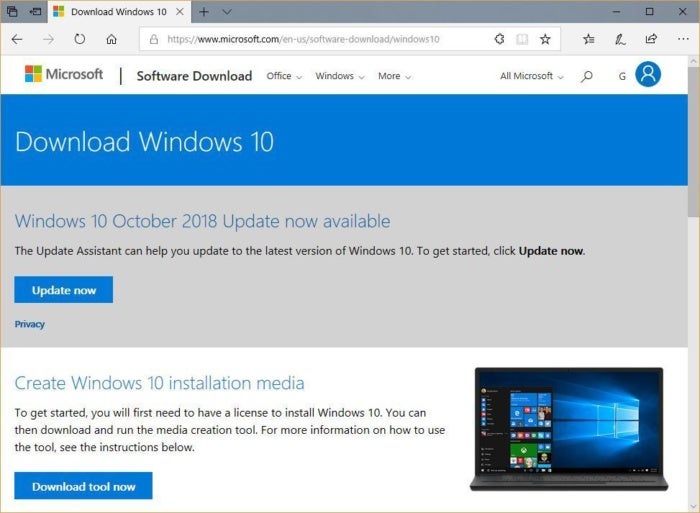
Task: Toggle reading view book icon
Action: click(522, 39)
